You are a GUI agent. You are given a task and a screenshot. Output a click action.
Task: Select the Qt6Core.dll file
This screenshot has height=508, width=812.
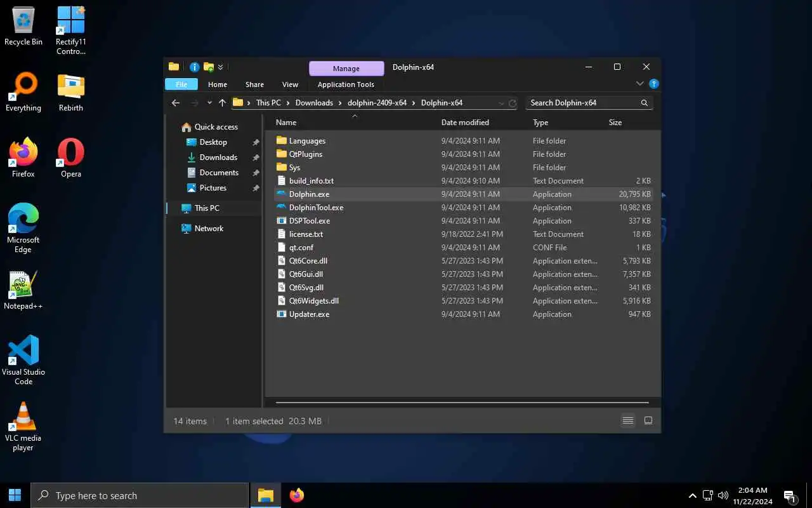[x=308, y=261]
